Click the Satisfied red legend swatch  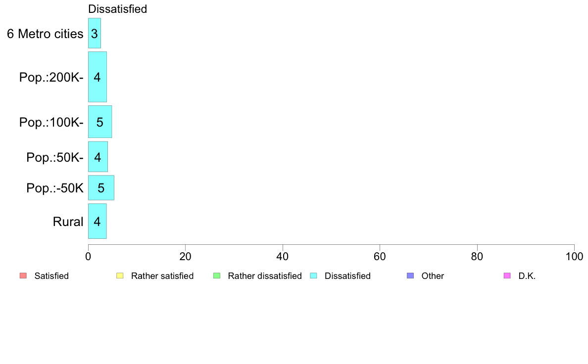click(23, 276)
